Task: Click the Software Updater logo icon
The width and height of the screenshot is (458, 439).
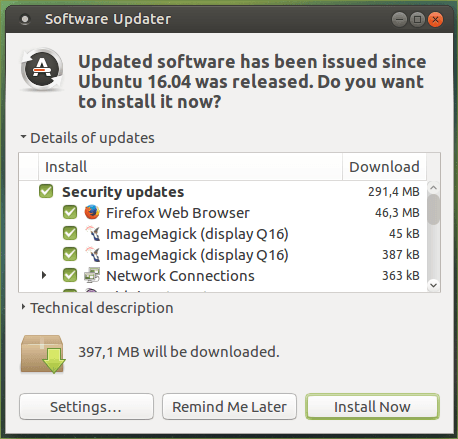Action: coord(42,69)
